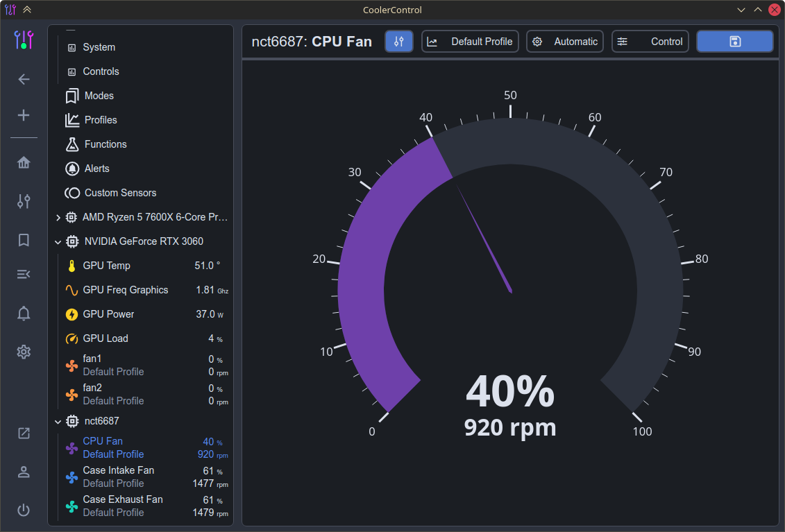Screen dimensions: 785x532
Task: Click the power icon at sidebar bottom
Action: pyautogui.click(x=24, y=510)
